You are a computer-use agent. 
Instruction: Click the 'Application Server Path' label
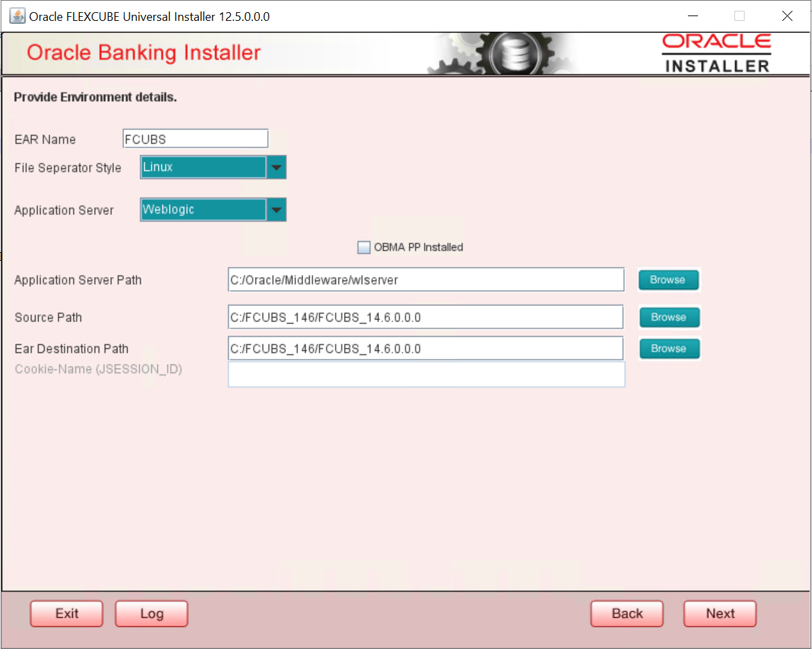pyautogui.click(x=78, y=280)
